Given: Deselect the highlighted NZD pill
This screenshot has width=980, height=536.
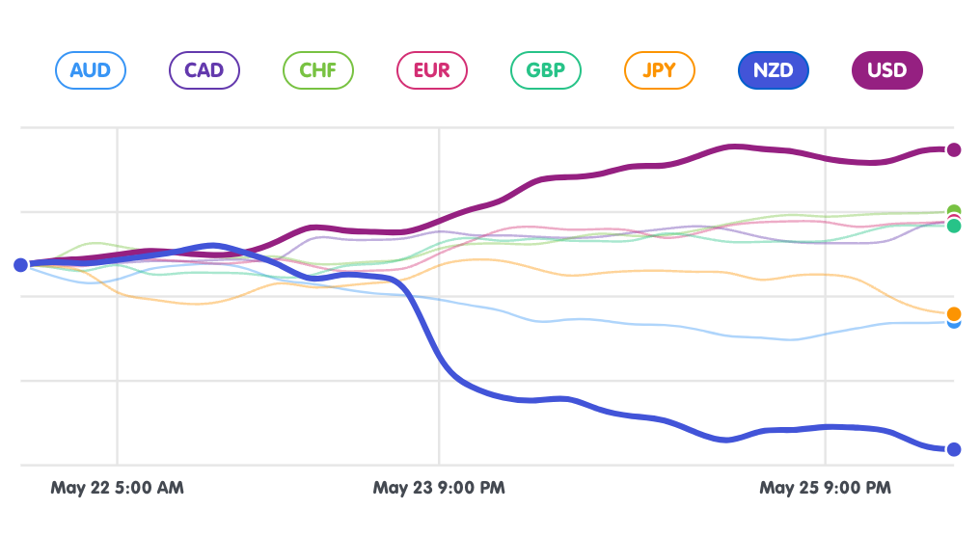Looking at the screenshot, I should tap(773, 70).
